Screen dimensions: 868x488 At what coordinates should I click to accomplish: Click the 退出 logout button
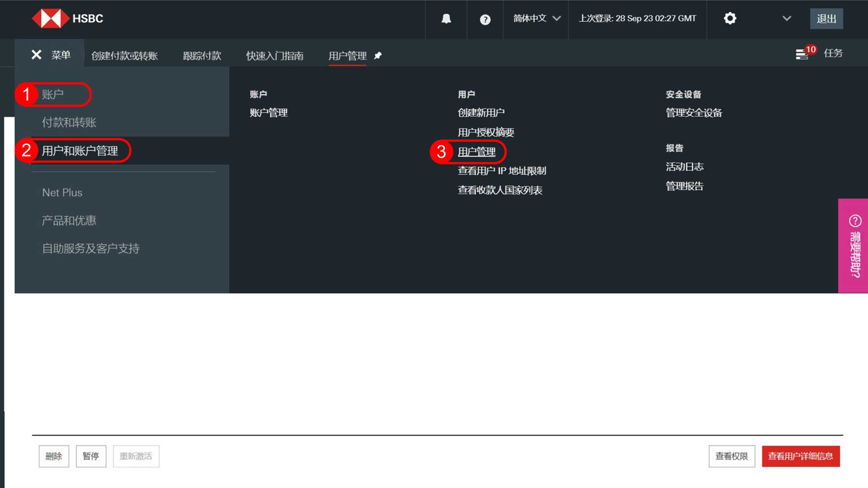826,19
